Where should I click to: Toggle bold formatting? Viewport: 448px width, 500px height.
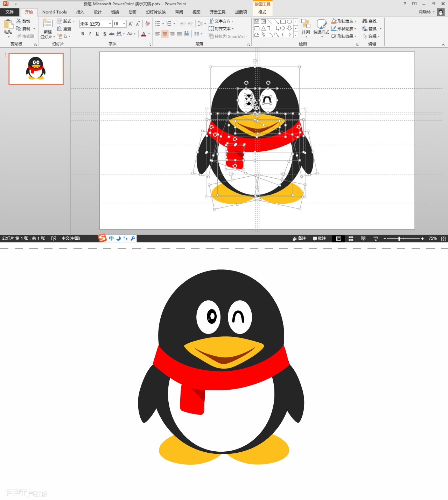click(83, 34)
